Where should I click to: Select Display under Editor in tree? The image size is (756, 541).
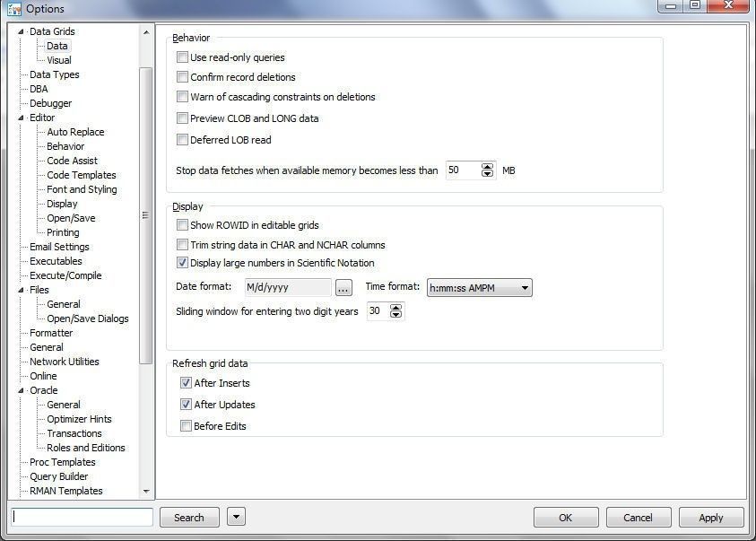tap(62, 204)
